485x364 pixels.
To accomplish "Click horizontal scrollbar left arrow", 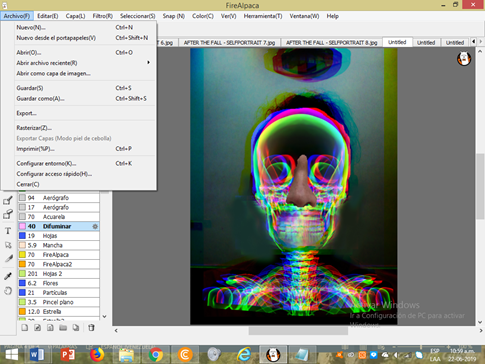I will pyautogui.click(x=116, y=331).
